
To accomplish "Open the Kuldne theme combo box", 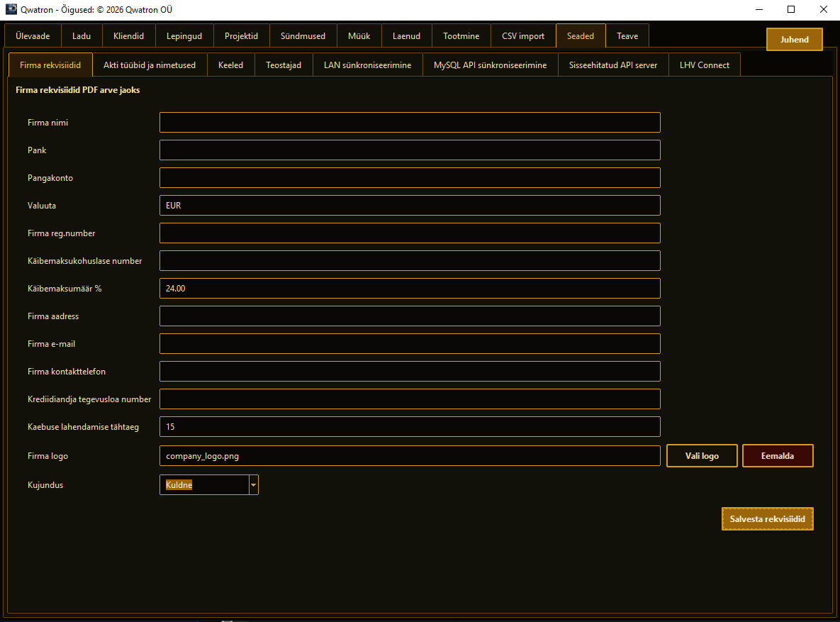I will point(209,484).
